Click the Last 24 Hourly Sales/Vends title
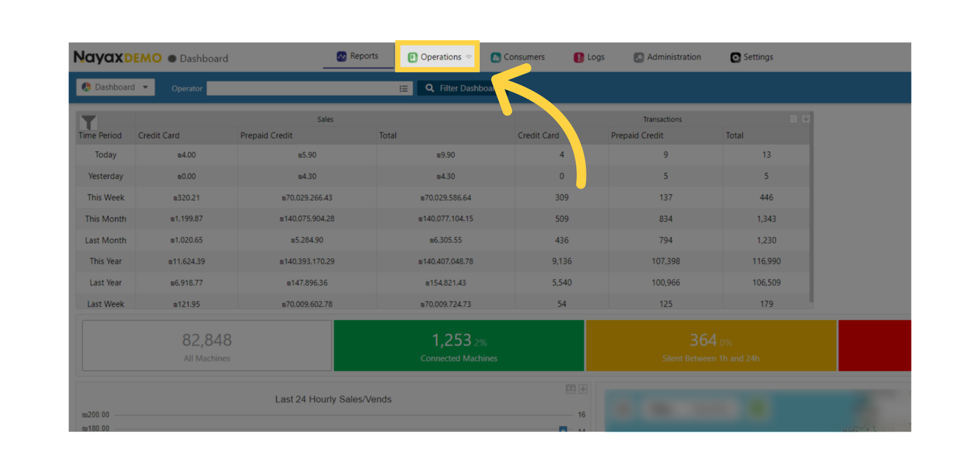The image size is (980, 474). click(333, 399)
